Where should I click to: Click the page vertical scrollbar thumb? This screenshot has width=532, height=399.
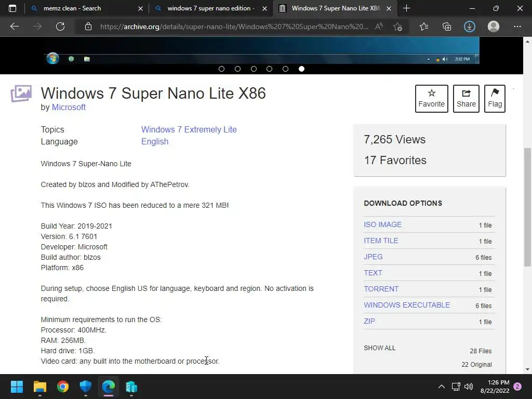pos(527,207)
